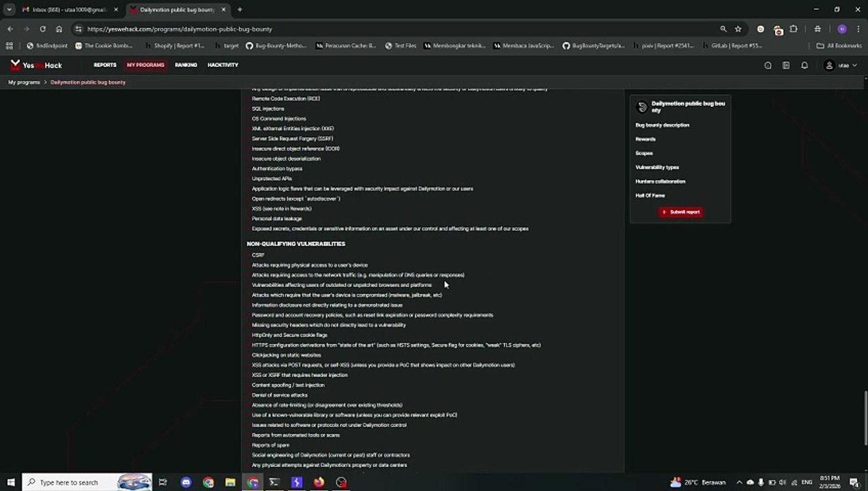Open the notifications bell icon
Image resolution: width=868 pixels, height=491 pixels.
point(805,65)
